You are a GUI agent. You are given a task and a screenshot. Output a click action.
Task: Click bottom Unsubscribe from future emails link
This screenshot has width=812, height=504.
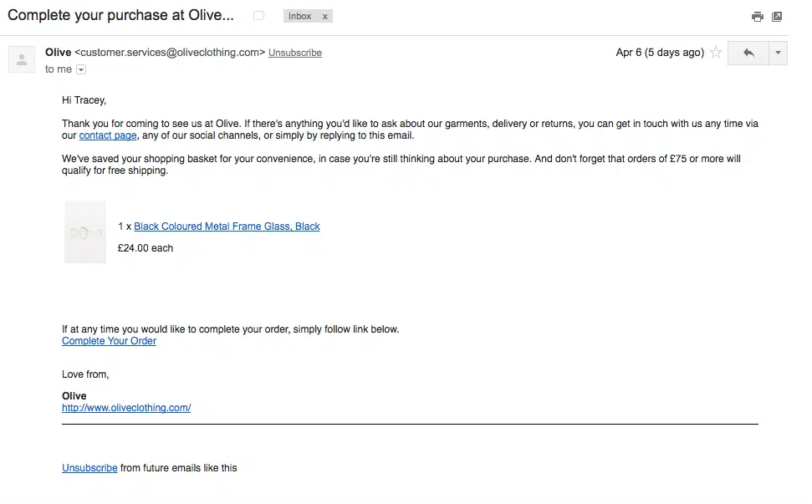89,468
